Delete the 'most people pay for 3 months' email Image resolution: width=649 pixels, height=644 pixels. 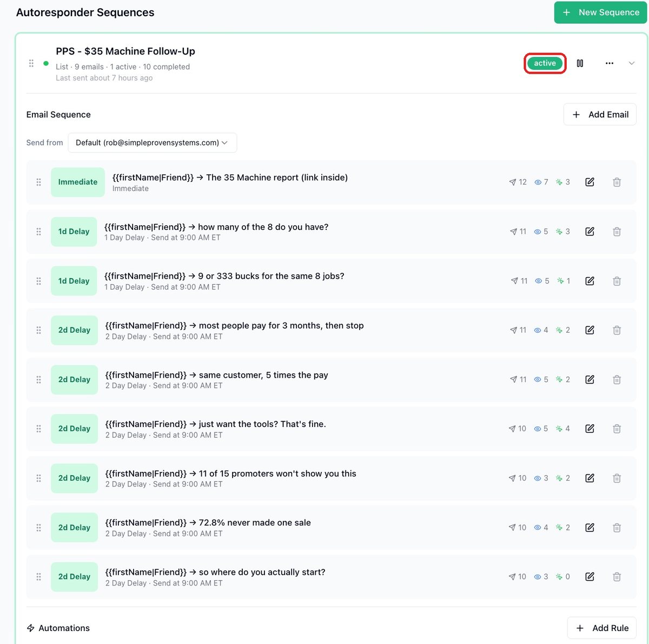click(617, 330)
